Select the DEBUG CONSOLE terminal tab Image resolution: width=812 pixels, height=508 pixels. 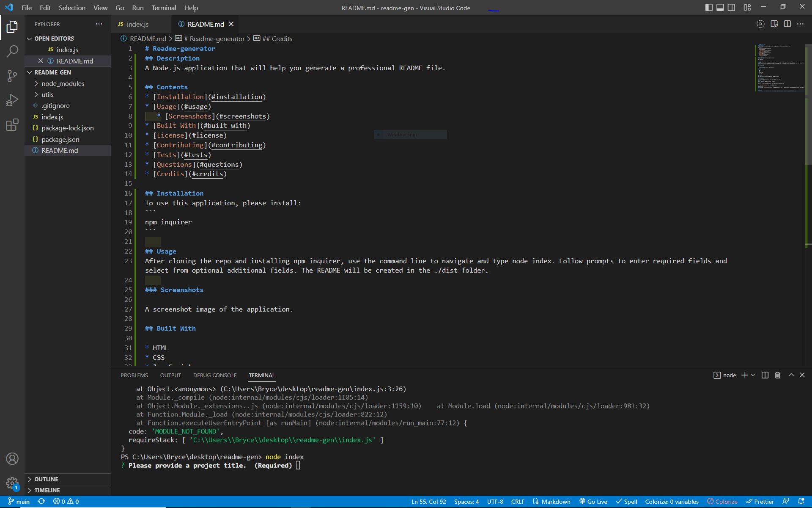point(215,375)
